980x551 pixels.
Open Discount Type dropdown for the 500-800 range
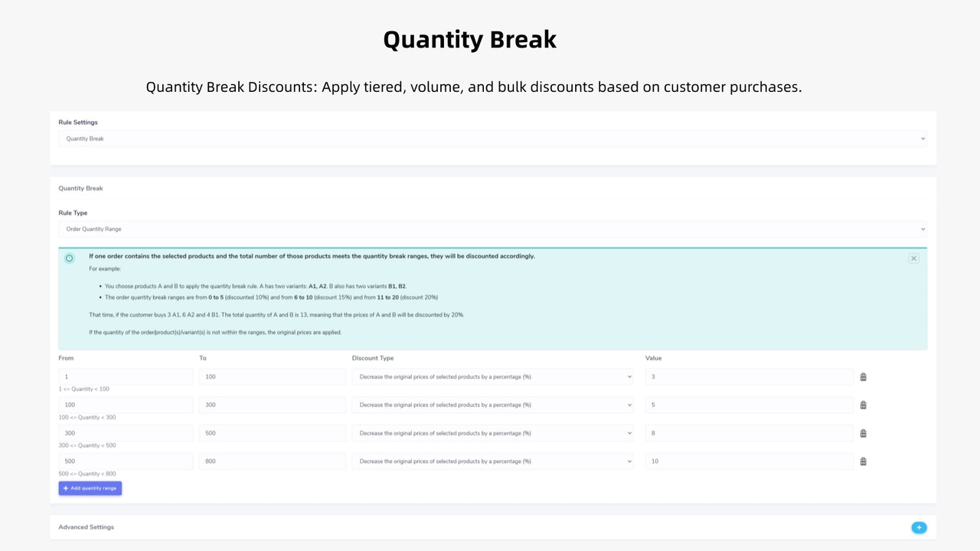pos(492,461)
